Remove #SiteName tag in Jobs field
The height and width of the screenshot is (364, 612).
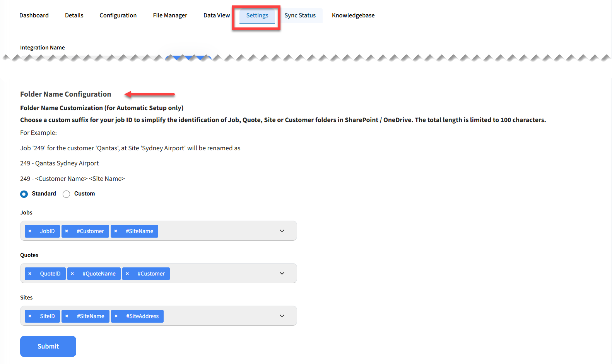(116, 231)
